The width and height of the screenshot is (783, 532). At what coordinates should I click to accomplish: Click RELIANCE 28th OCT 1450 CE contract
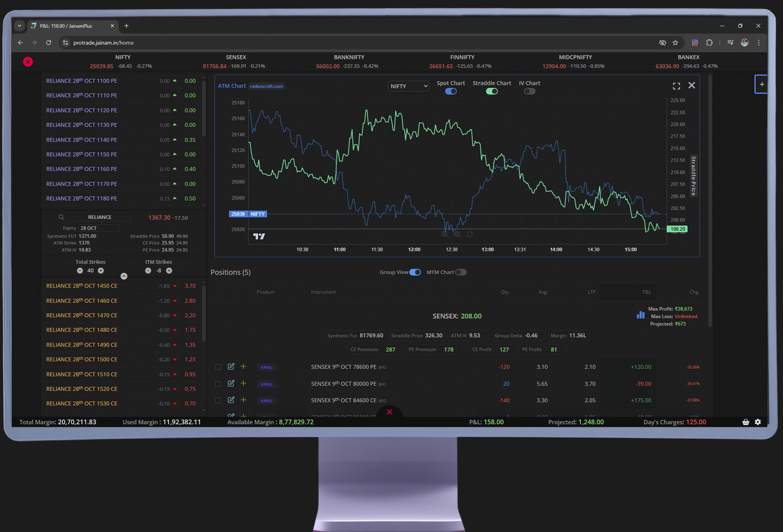(82, 286)
